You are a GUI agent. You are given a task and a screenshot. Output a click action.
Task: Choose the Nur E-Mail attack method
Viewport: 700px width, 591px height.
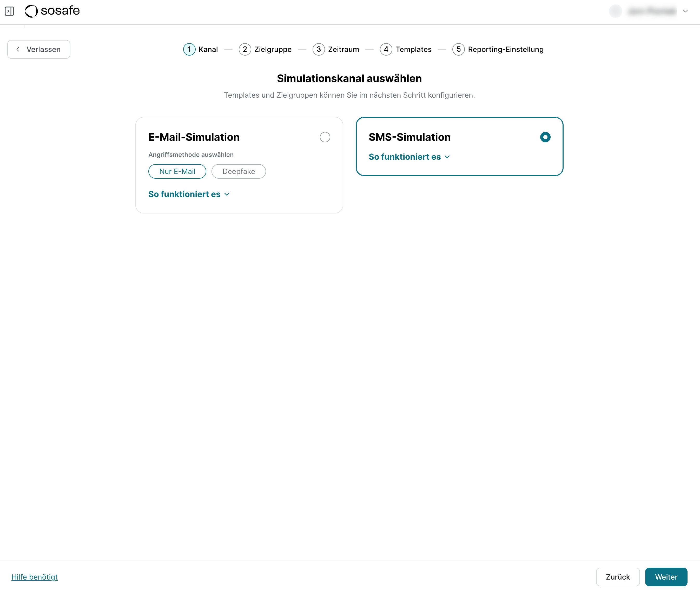click(x=177, y=171)
